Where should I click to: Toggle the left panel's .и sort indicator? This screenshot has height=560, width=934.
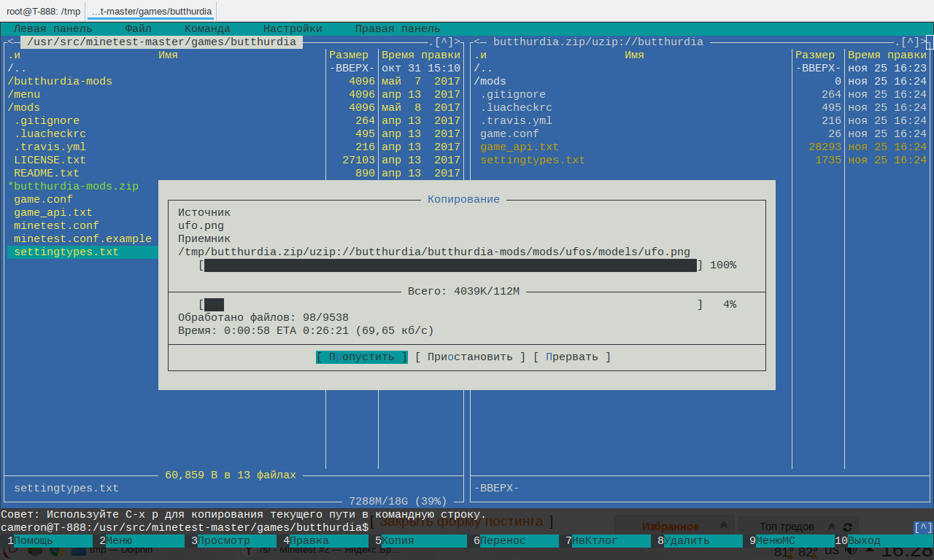coord(14,55)
